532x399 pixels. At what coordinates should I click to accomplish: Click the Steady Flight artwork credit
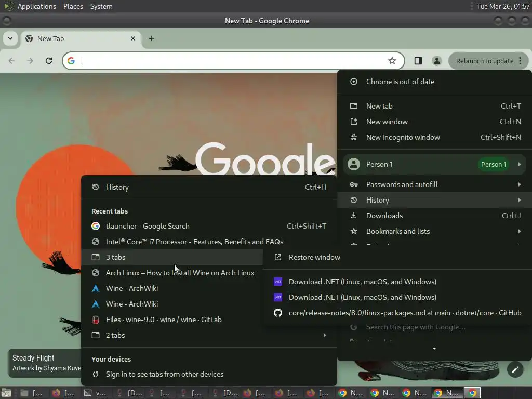(x=46, y=363)
